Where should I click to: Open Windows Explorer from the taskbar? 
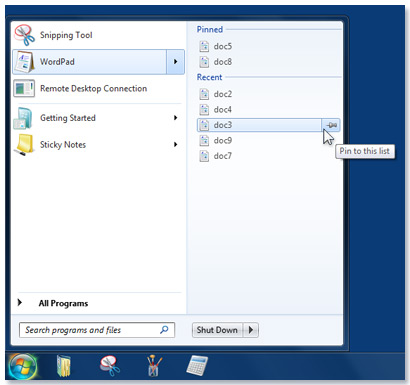(64, 366)
